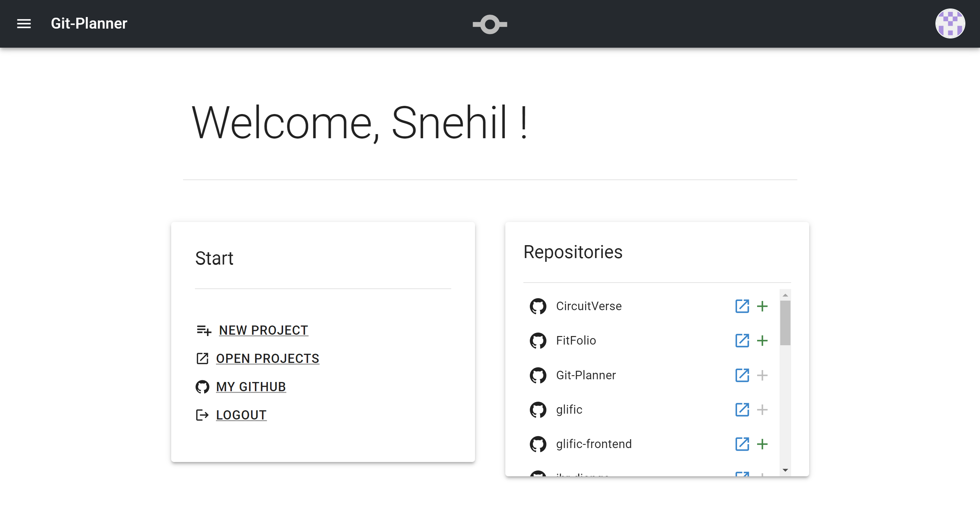
Task: Click the open icon for Git-Planner repository
Action: (741, 375)
